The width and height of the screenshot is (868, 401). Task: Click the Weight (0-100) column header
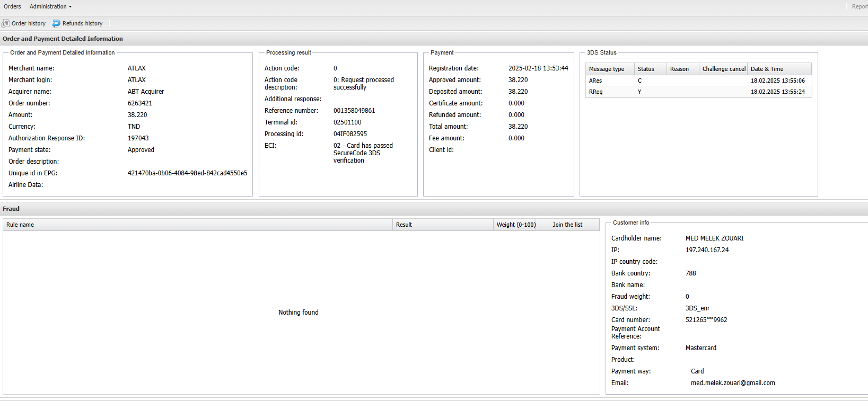click(x=515, y=225)
